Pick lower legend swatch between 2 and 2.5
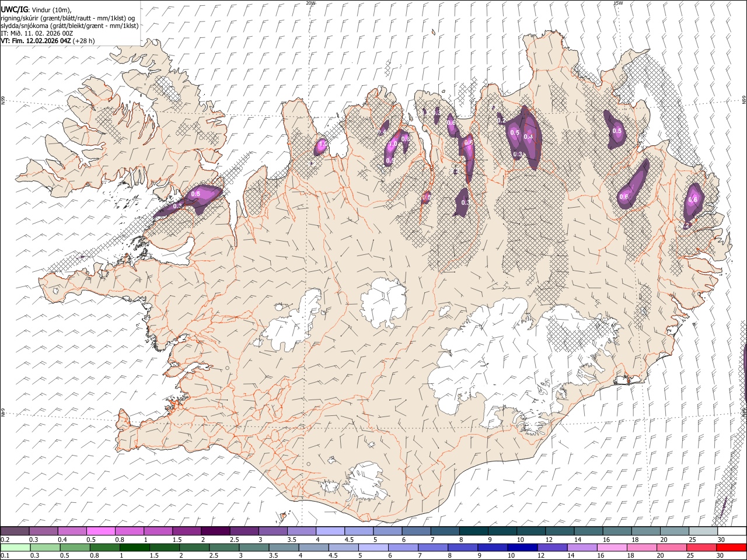 (x=194, y=547)
